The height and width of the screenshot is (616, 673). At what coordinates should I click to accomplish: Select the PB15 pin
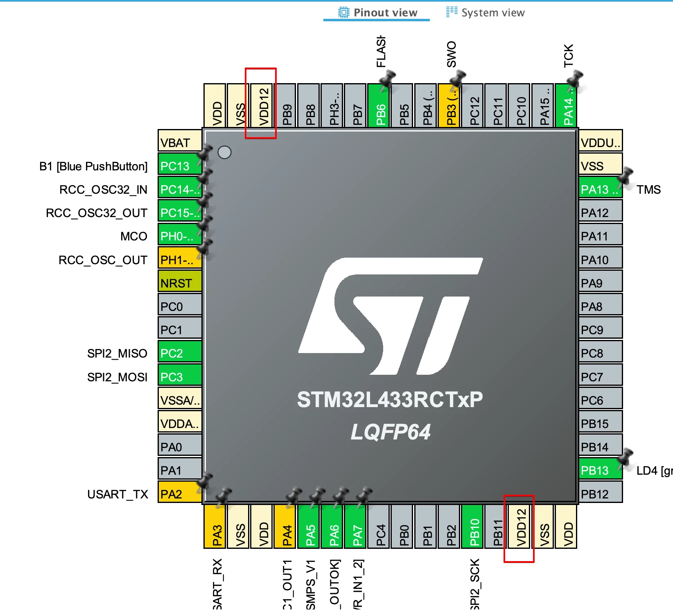click(601, 421)
